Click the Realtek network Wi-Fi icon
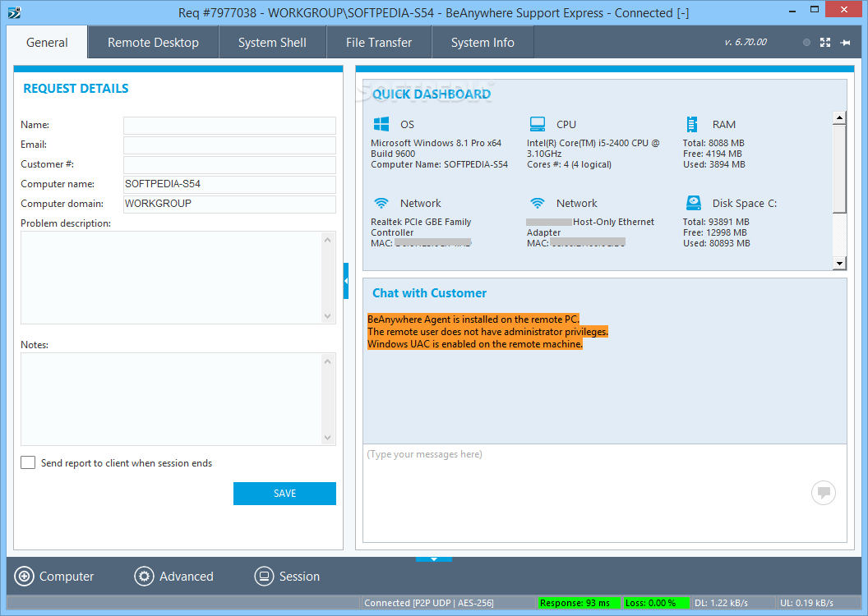The image size is (868, 616). click(381, 203)
